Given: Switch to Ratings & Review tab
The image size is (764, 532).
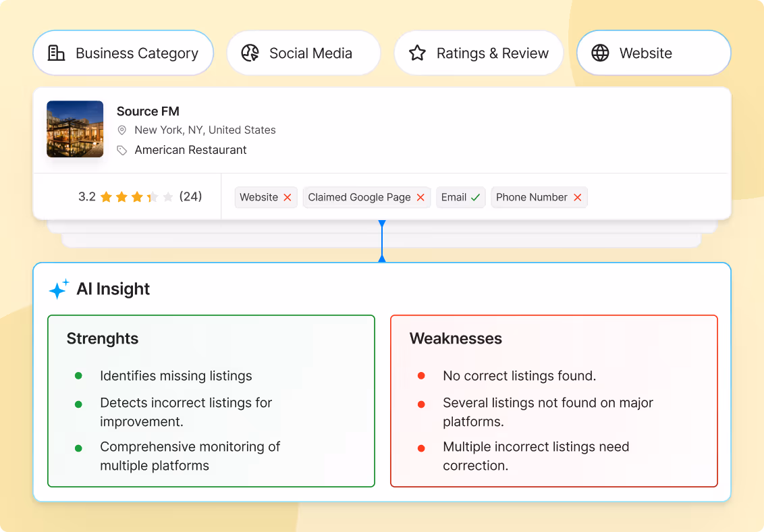Looking at the screenshot, I should [x=479, y=53].
